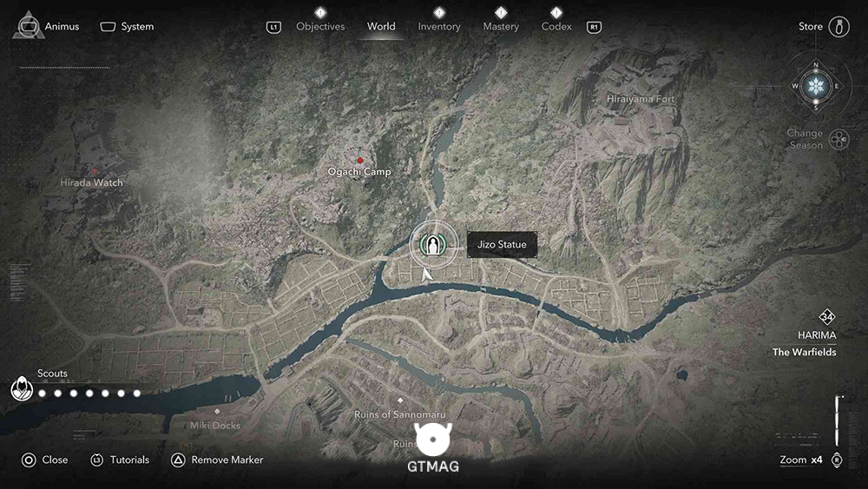Click the Inventory notification diamond
This screenshot has width=868, height=489.
(439, 12)
